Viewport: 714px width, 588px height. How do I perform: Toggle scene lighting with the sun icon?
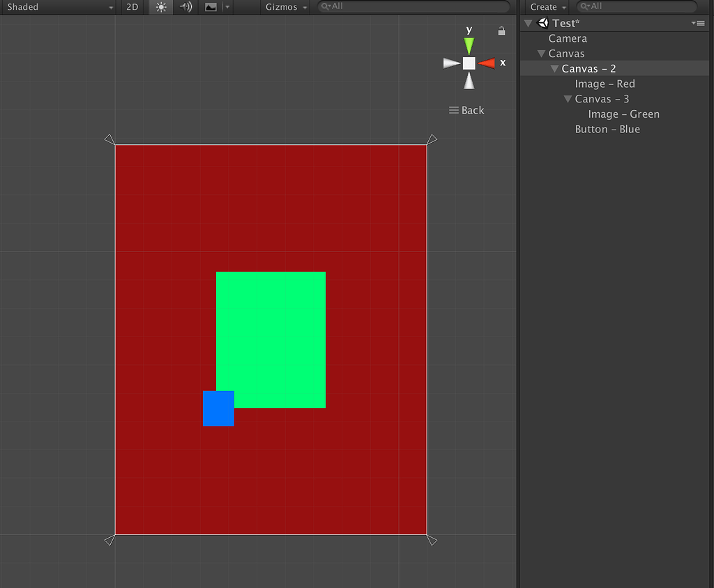[160, 7]
